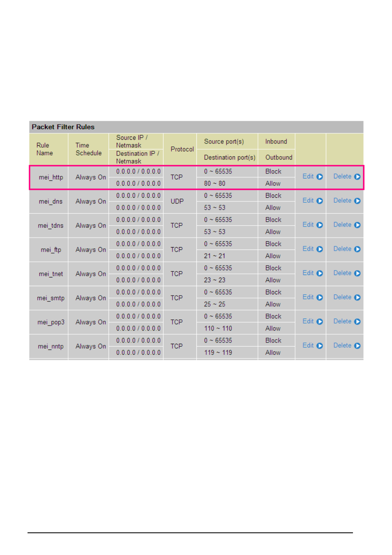Click the Edit arrow icon for mei_http
Viewport: 392px width, 555px height.
(320, 177)
